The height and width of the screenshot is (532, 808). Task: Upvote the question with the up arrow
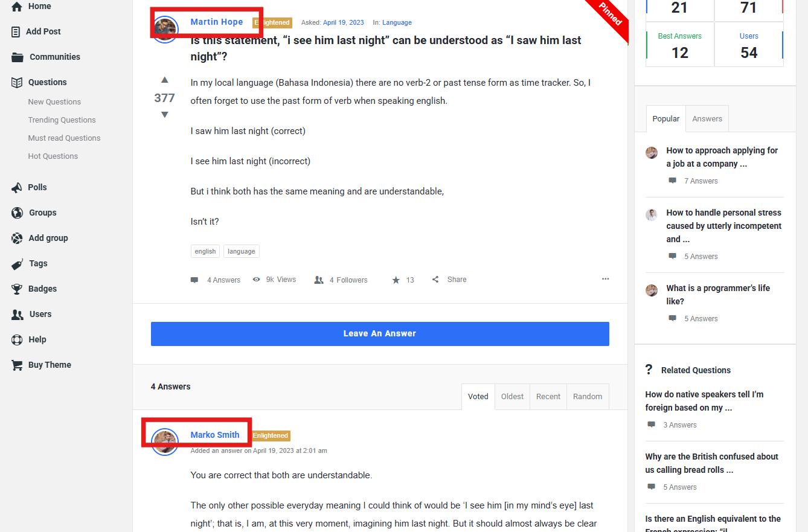164,80
